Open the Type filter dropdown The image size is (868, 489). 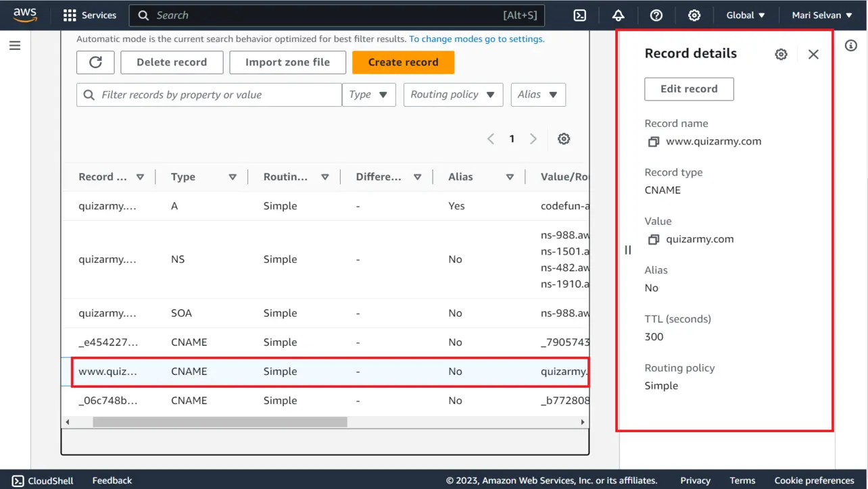[368, 95]
